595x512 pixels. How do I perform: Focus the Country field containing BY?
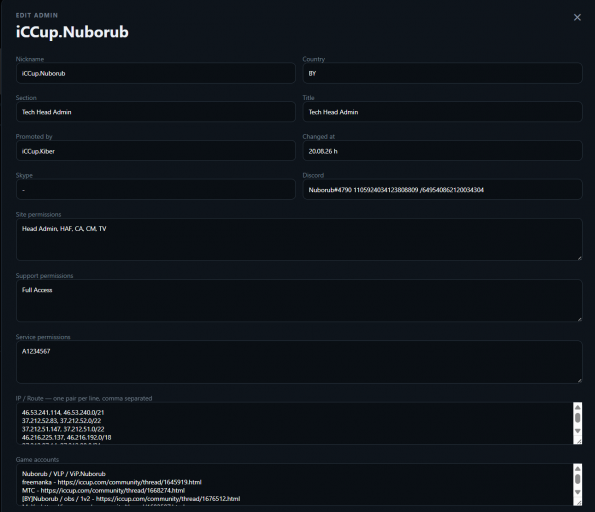[x=442, y=73]
